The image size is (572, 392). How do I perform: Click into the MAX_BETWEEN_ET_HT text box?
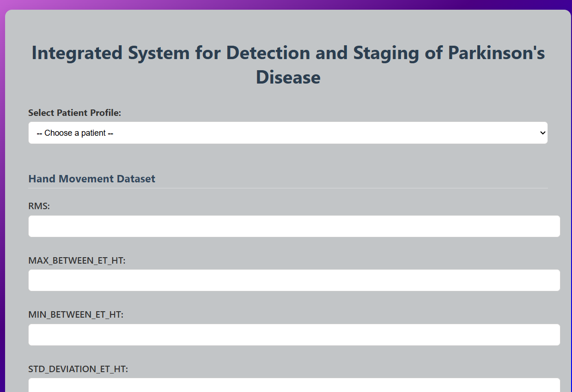click(x=294, y=280)
